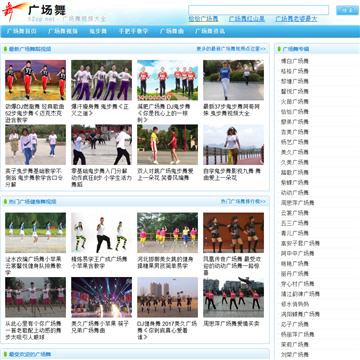Open thumbnail above DJ健身舞 2017 caption
The width and height of the screenshot is (360, 360).
[x=167, y=297]
